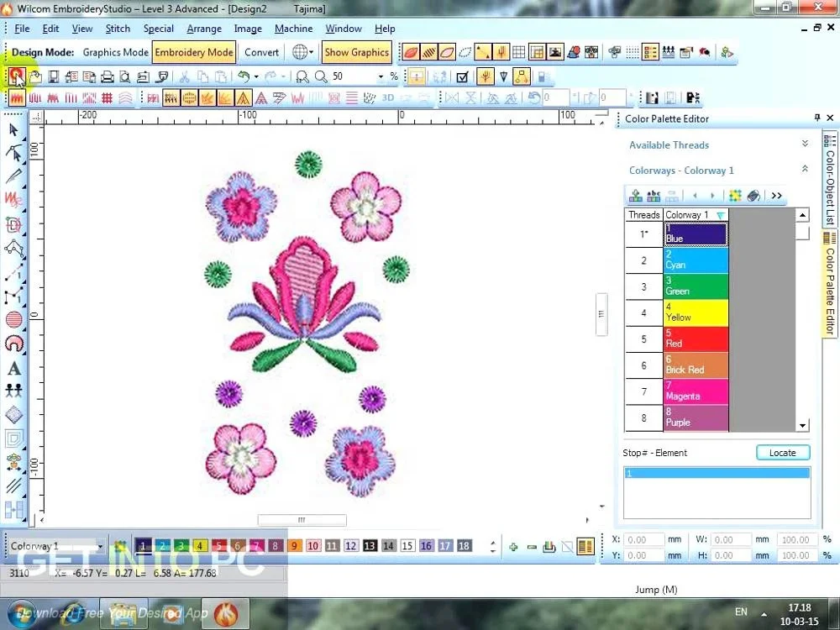Image resolution: width=840 pixels, height=630 pixels.
Task: Click the Locate button
Action: 782,453
